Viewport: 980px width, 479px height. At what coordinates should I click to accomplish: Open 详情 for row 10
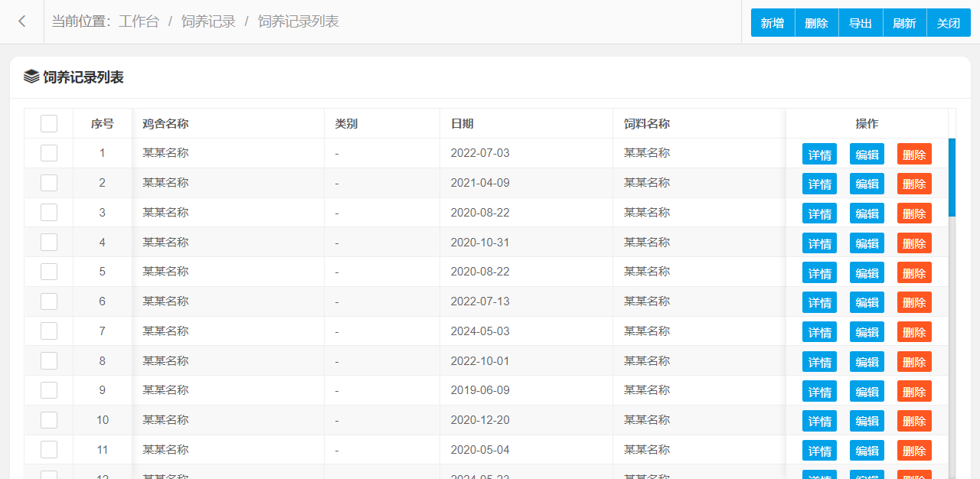tap(819, 421)
